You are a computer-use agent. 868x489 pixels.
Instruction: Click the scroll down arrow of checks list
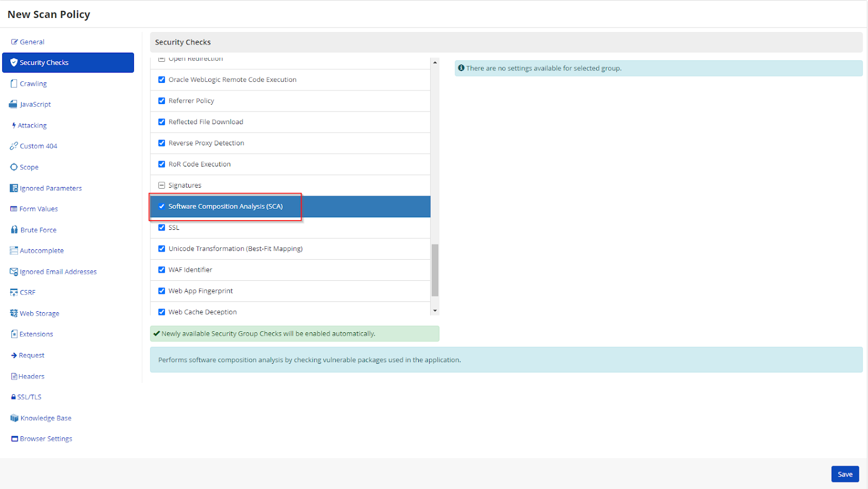435,311
